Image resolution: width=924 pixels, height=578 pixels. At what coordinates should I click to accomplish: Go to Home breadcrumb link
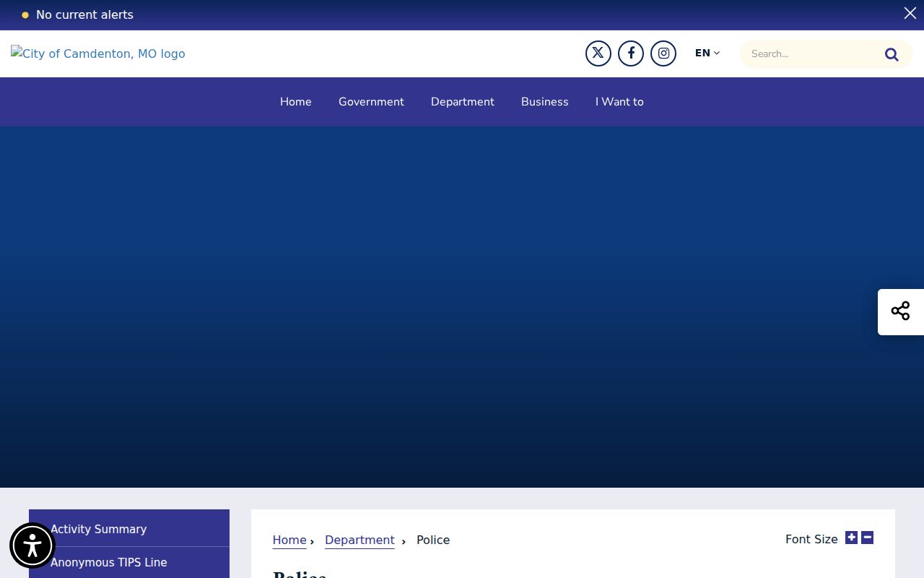click(x=289, y=540)
